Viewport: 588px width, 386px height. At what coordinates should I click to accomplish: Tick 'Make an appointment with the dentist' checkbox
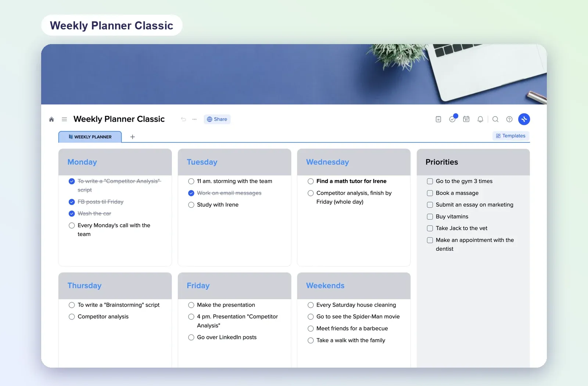point(430,240)
